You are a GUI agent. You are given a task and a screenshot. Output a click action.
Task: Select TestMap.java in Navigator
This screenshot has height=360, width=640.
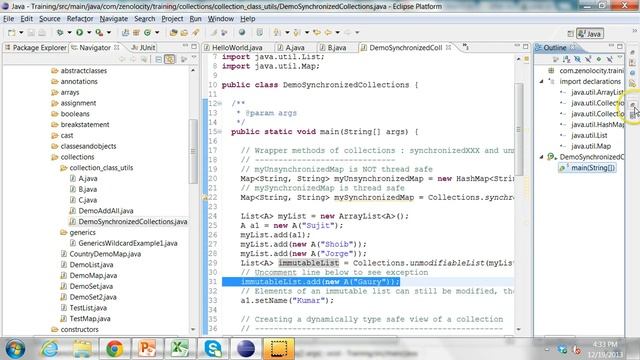click(x=90, y=319)
